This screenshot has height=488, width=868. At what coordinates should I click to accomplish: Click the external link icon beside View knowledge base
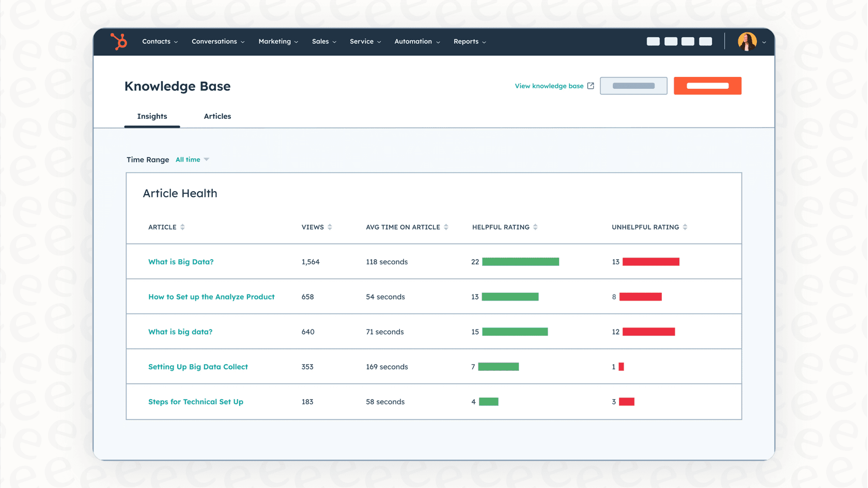(x=591, y=86)
